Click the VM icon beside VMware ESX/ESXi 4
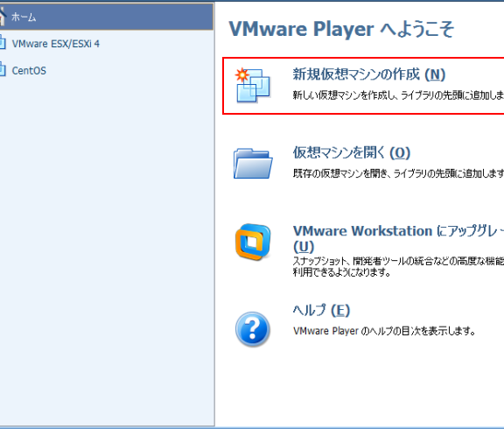Image resolution: width=504 pixels, height=429 pixels. 3,43
